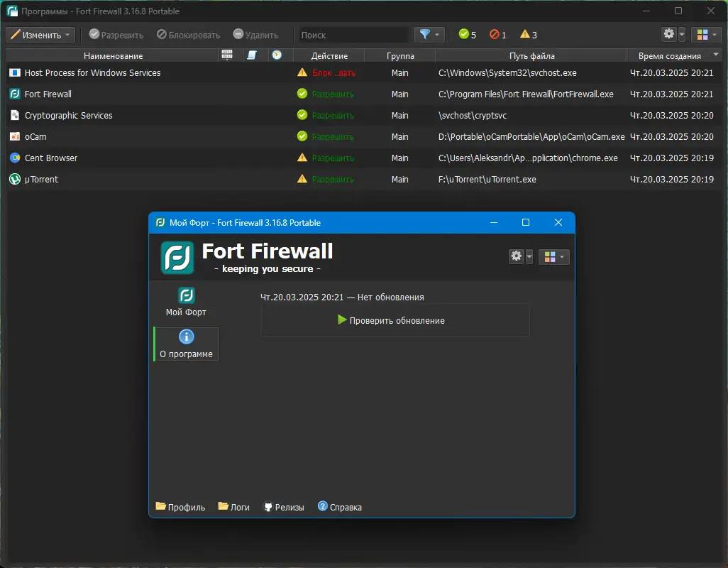Sort by Группа column header
This screenshot has width=728, height=568.
tap(400, 55)
